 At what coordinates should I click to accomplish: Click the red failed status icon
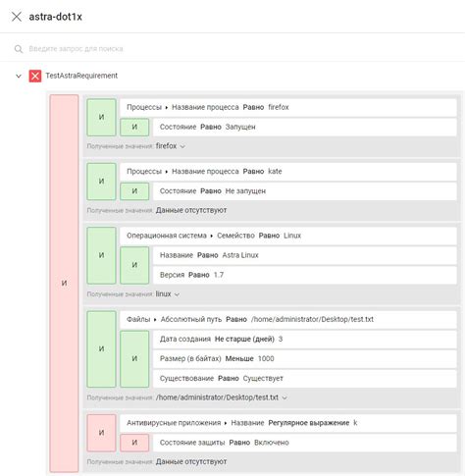tap(35, 76)
